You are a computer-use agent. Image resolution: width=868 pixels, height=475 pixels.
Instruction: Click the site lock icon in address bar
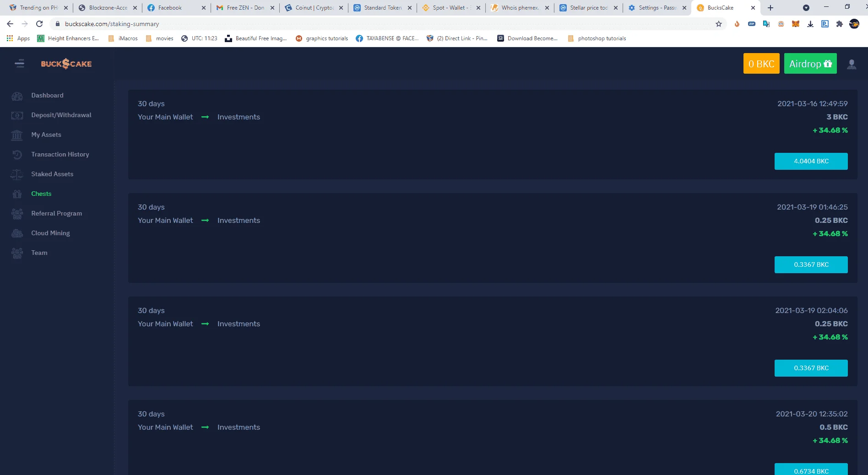58,24
